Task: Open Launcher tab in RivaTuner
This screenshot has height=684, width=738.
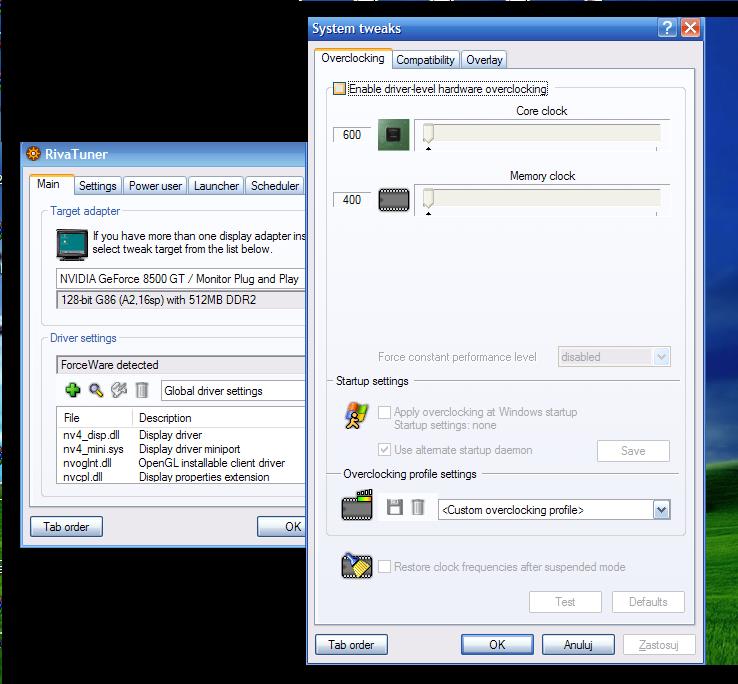Action: click(217, 186)
